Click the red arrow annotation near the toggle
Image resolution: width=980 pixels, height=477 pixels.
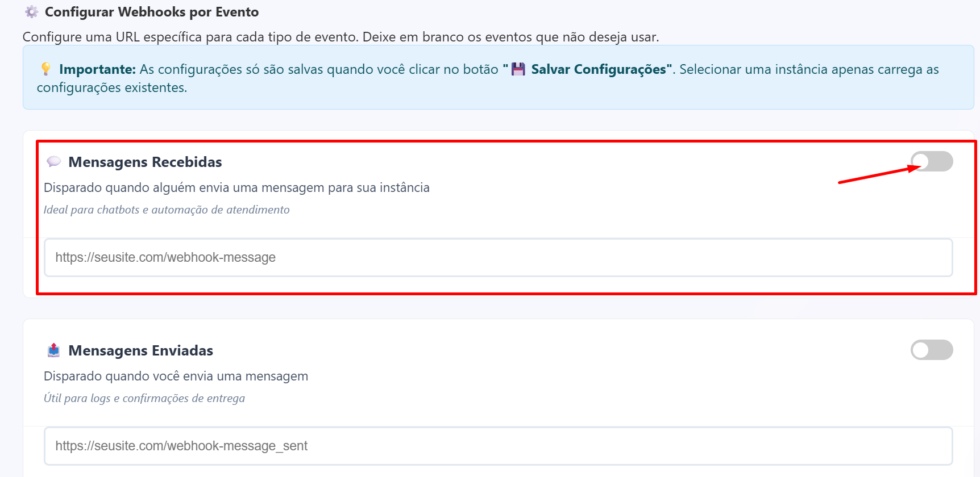tap(878, 175)
